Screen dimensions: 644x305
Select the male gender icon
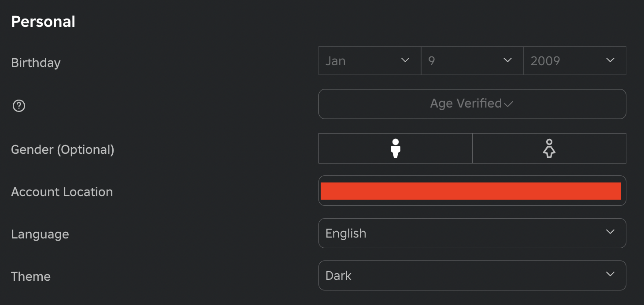pyautogui.click(x=396, y=149)
